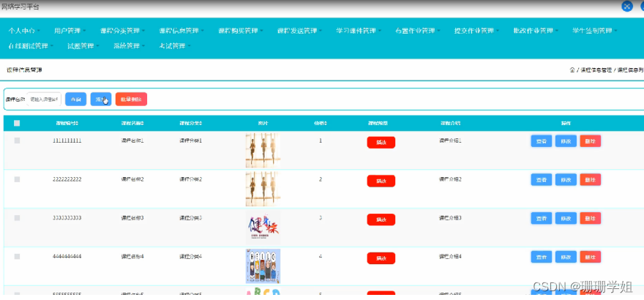Click red video button in row 1111111111
644x300 pixels.
[x=381, y=143]
